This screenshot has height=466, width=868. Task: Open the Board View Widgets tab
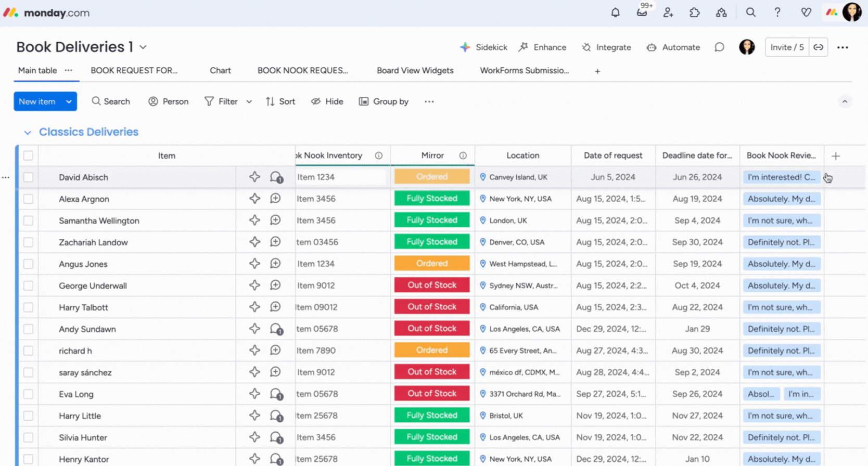click(415, 71)
